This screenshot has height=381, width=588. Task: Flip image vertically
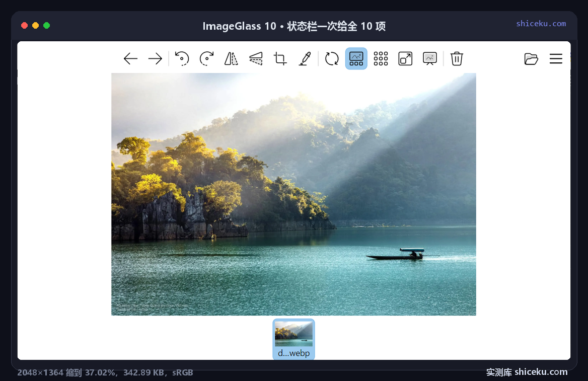point(256,59)
